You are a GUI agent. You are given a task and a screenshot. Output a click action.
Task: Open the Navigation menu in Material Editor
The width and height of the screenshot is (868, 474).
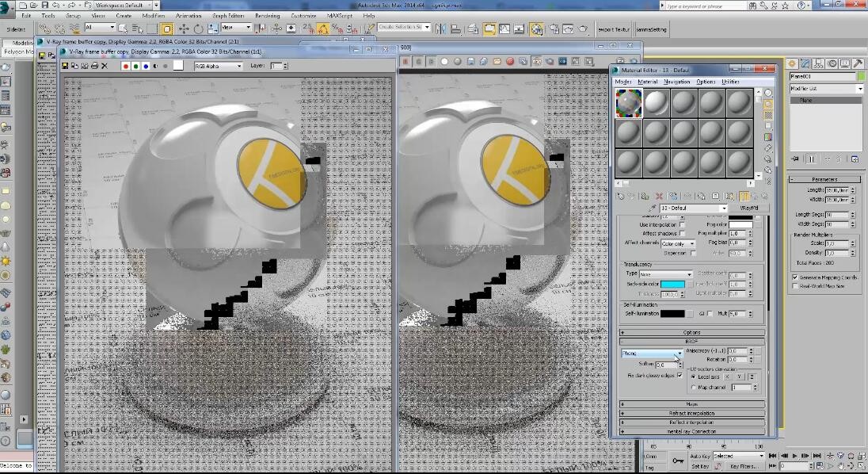point(677,82)
